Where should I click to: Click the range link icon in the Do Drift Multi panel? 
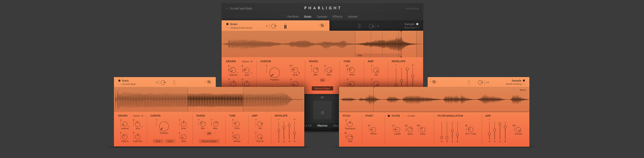(x=209, y=134)
